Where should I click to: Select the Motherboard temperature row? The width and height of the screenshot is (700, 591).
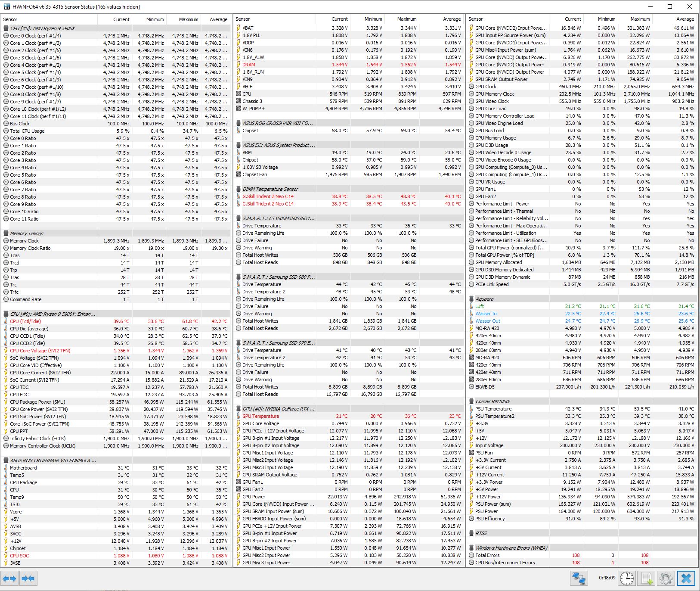(116, 468)
